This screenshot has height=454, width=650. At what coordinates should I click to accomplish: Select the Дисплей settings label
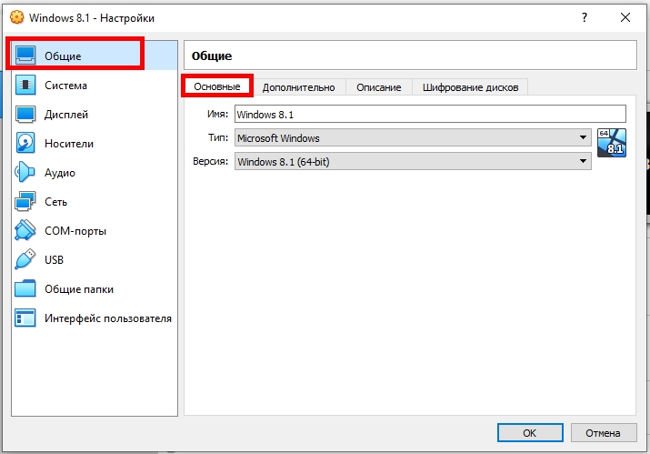pos(66,114)
